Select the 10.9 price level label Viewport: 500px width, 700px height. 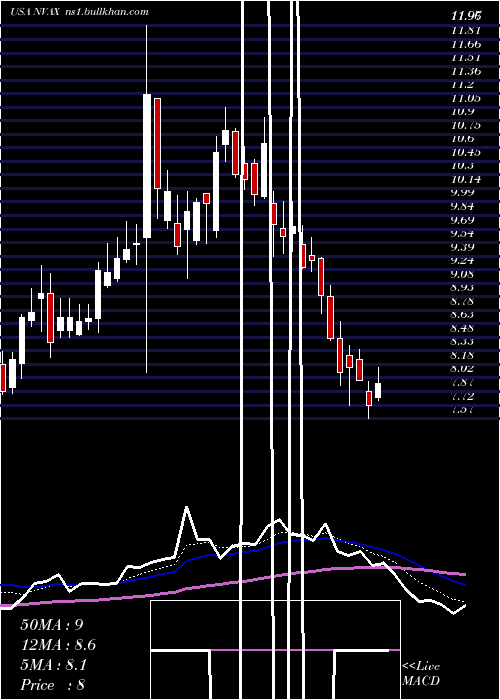(x=462, y=112)
